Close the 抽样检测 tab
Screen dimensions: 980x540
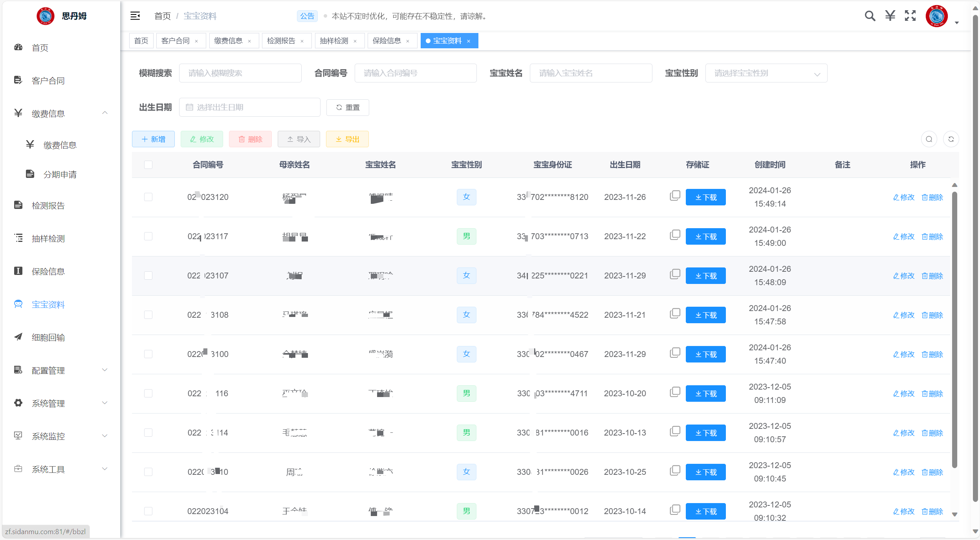coord(355,41)
